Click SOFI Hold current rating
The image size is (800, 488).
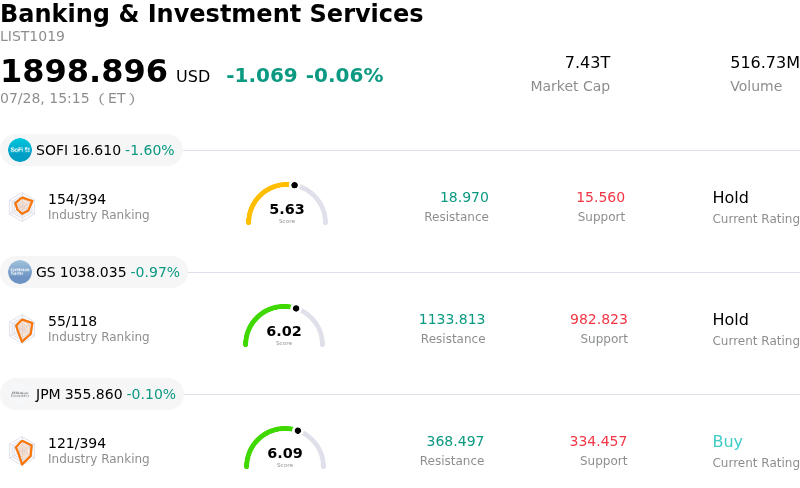[x=731, y=197]
